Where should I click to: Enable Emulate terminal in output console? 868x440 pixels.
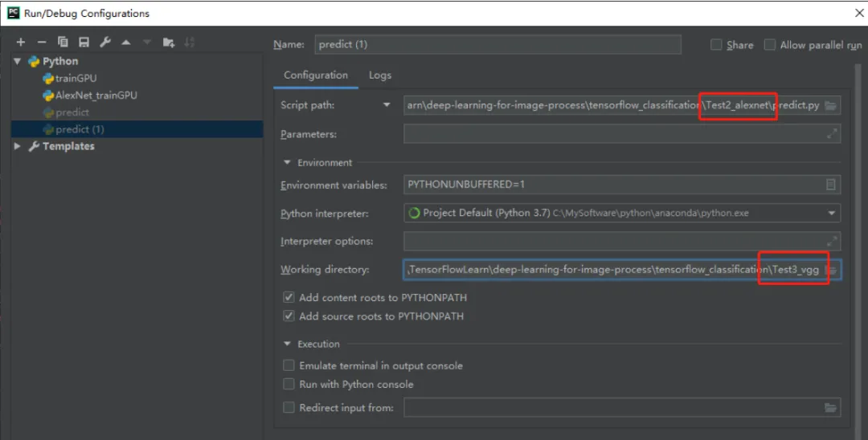tap(289, 366)
